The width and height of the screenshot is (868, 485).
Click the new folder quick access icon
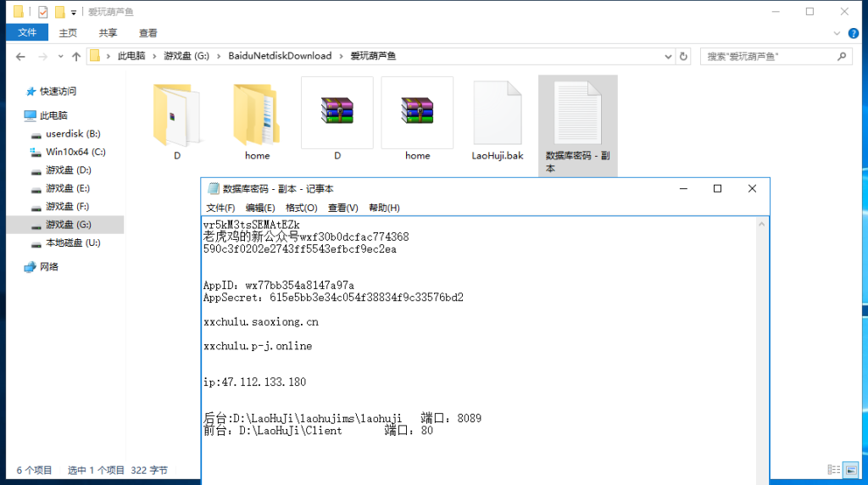tap(60, 12)
